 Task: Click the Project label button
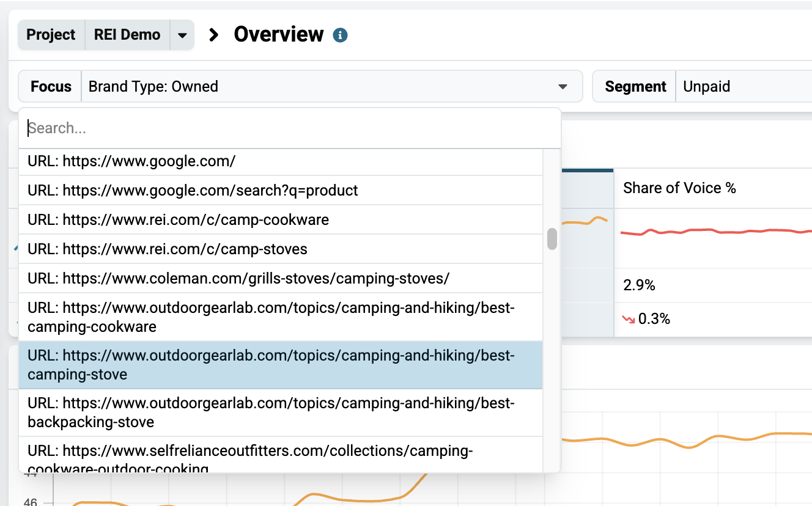coord(51,35)
